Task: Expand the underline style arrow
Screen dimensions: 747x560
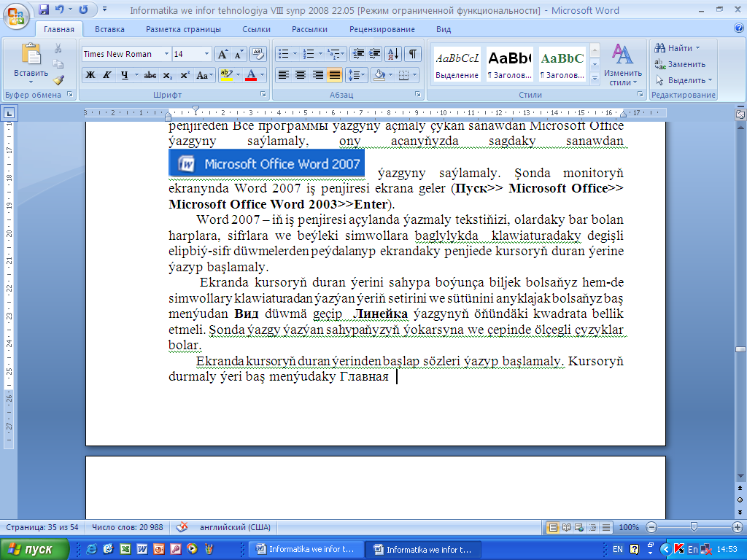Action: 136,75
